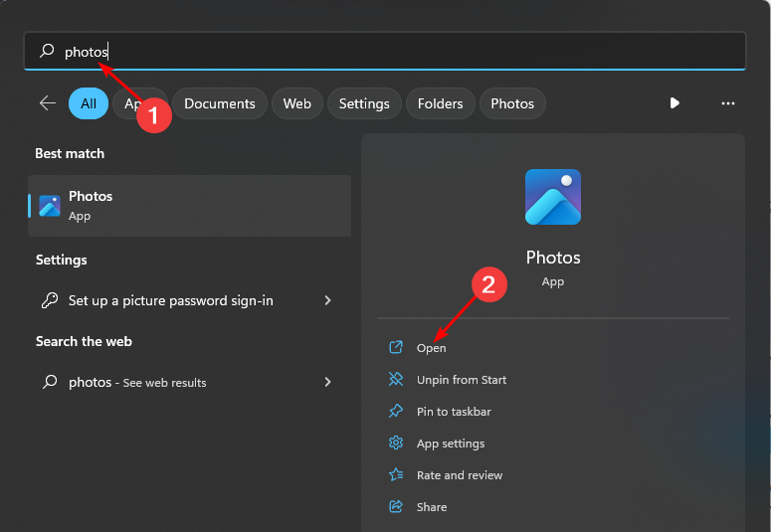Click photos See web results link

coord(137,383)
